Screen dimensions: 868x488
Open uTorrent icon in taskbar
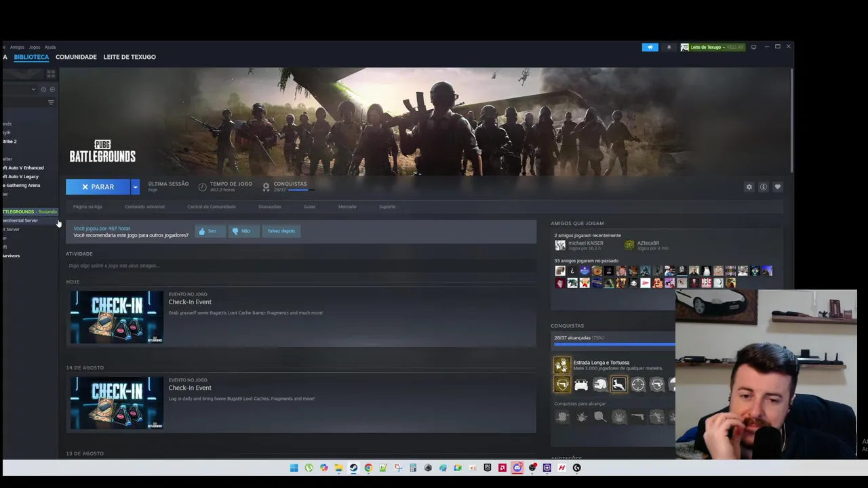[x=309, y=468]
